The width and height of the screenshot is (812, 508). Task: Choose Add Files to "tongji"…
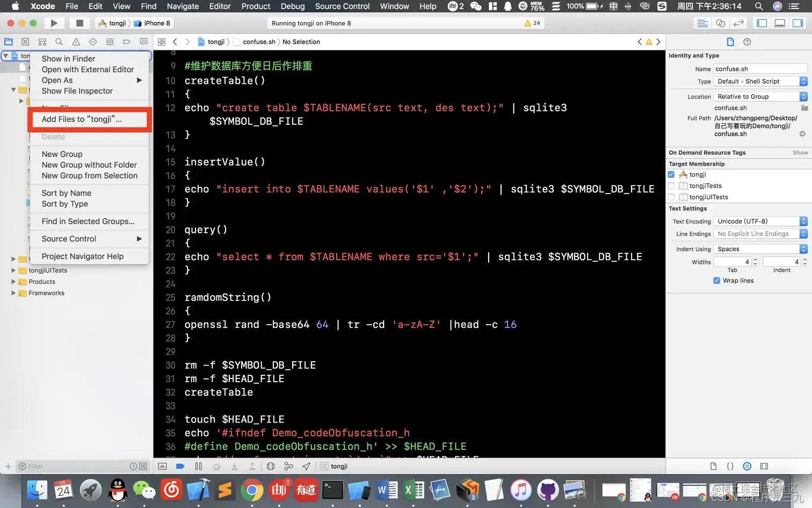[89, 119]
